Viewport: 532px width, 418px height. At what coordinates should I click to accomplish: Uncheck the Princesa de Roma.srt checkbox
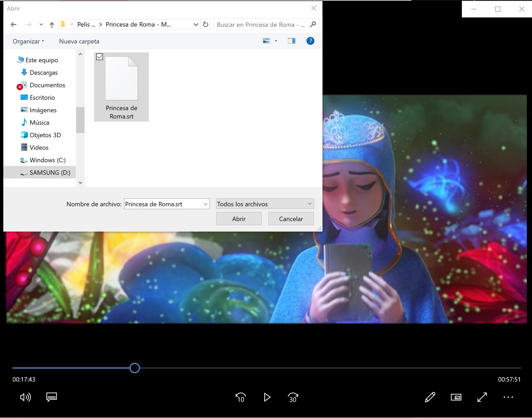tap(100, 57)
